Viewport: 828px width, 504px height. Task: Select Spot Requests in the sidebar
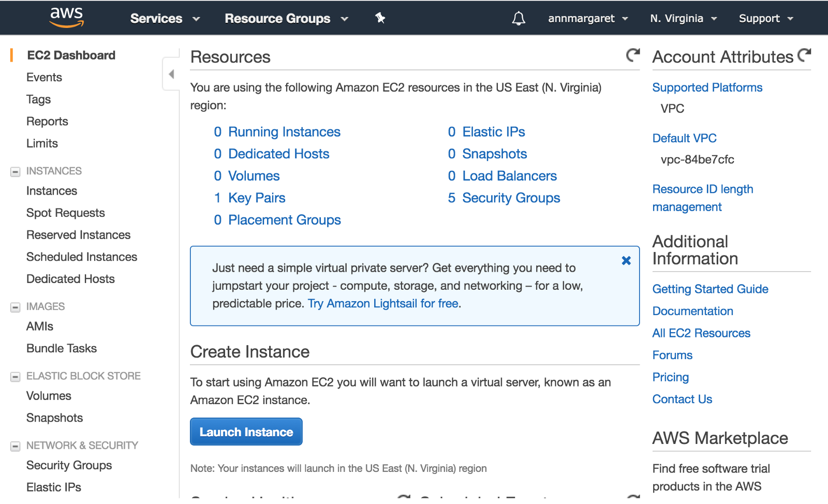point(66,213)
